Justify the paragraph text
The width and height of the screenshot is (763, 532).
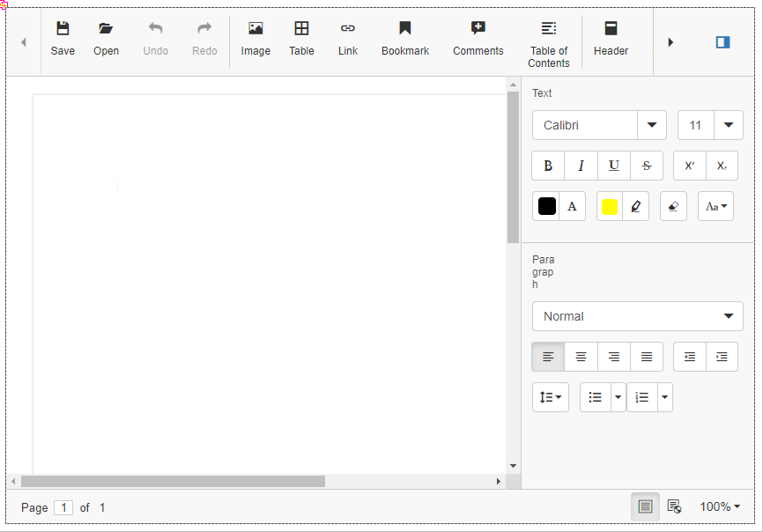tap(647, 357)
